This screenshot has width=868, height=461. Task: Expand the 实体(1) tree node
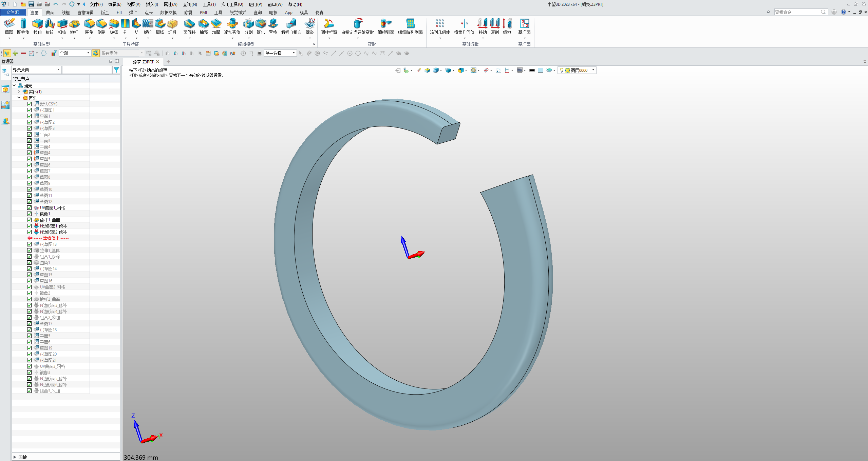point(19,92)
